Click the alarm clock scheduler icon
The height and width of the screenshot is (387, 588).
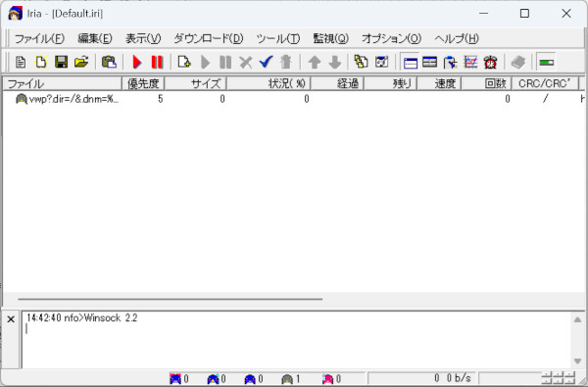[x=491, y=62]
